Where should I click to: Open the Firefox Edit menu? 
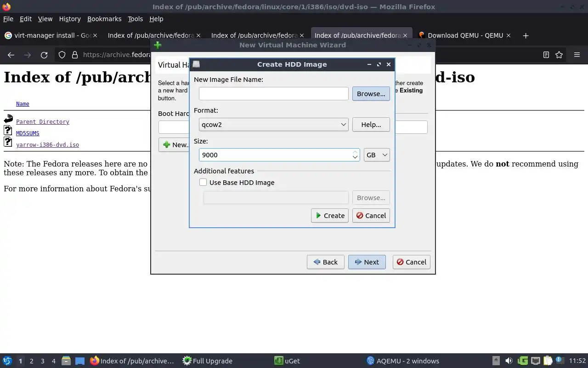click(x=26, y=19)
